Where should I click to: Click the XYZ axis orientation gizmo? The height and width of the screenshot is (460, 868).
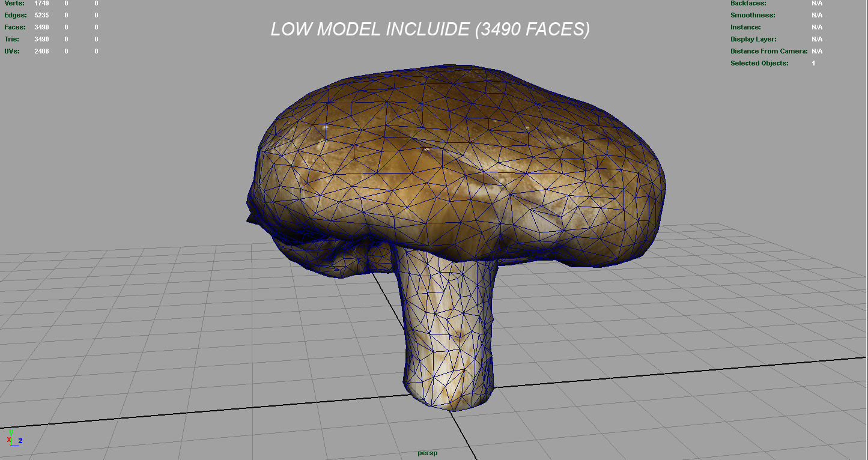pos(14,438)
